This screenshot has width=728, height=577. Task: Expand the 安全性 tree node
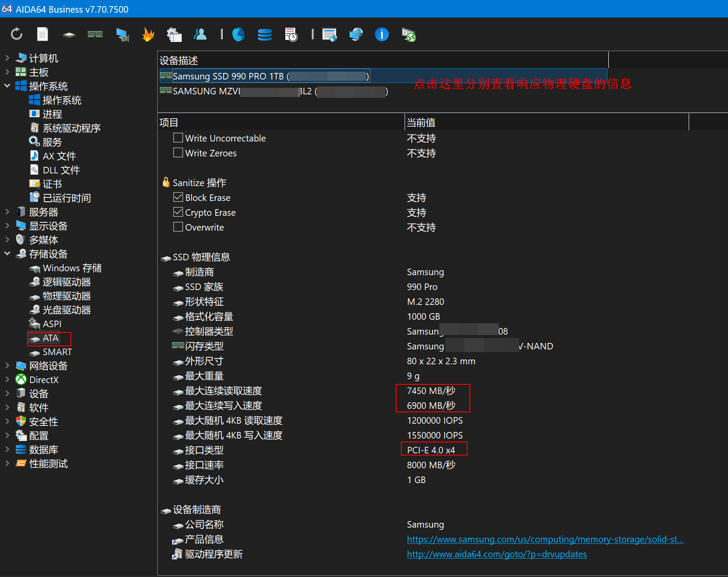[x=7, y=421]
